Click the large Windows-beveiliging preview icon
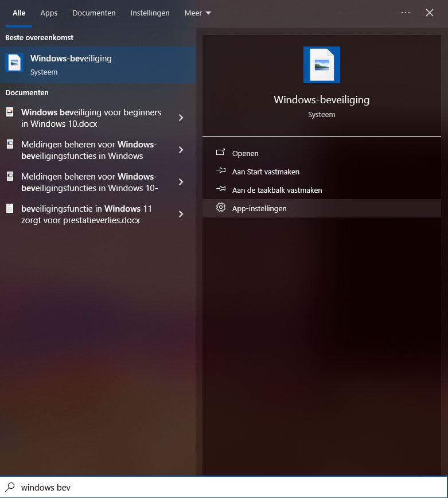Screen dimensions: 448x498 pyautogui.click(x=322, y=65)
